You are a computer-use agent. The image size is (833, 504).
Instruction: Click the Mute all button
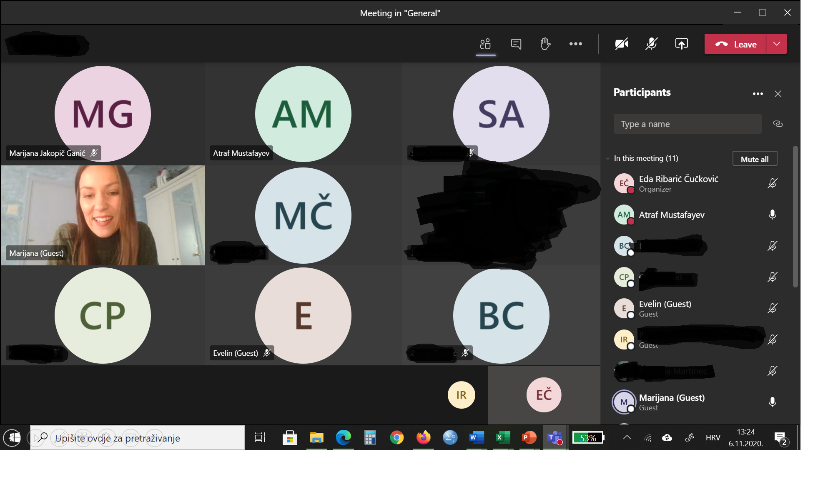click(754, 159)
